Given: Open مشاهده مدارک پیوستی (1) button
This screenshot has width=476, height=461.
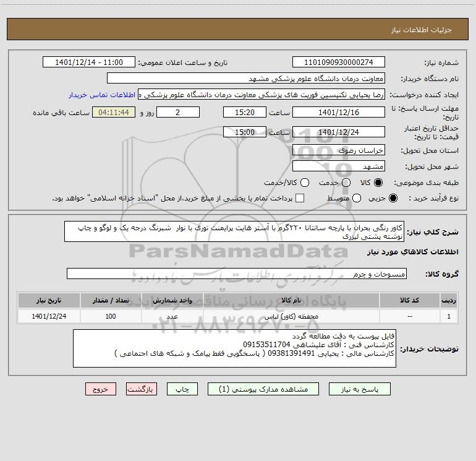Looking at the screenshot, I should pos(263,389).
